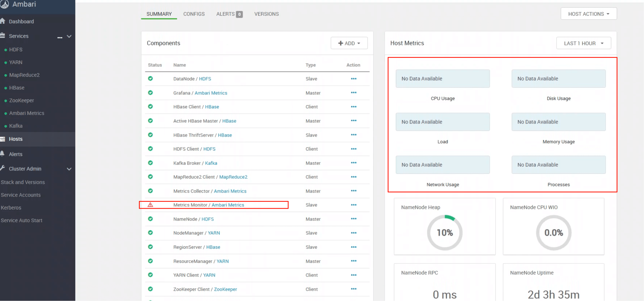Click the Services briefcase icon
644x301 pixels.
tap(3, 35)
